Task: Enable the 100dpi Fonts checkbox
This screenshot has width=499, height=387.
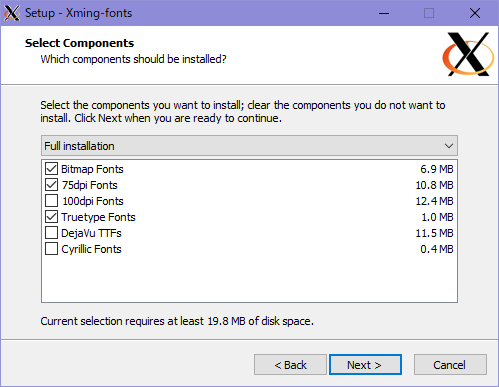Action: [x=51, y=201]
